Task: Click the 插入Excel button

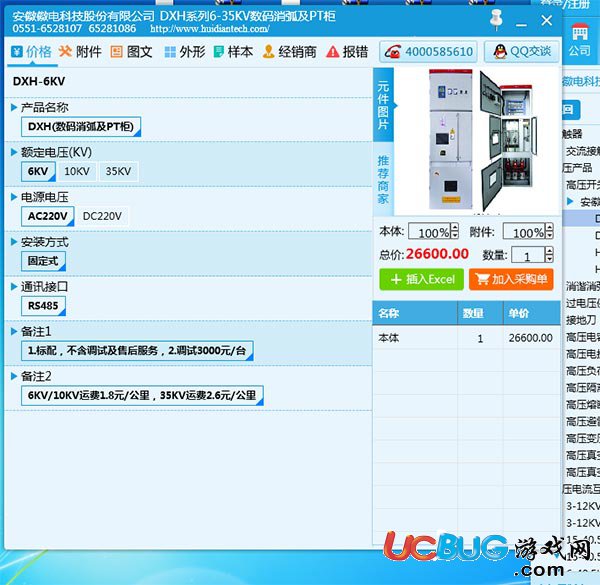Action: (x=422, y=279)
